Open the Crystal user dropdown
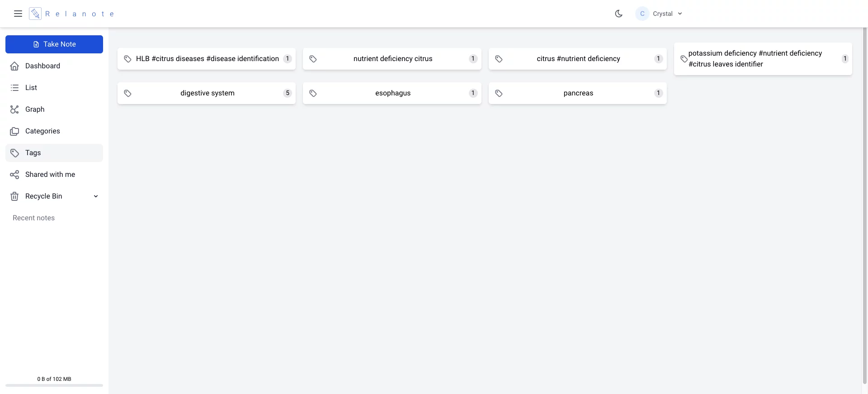868x394 pixels. pos(667,14)
